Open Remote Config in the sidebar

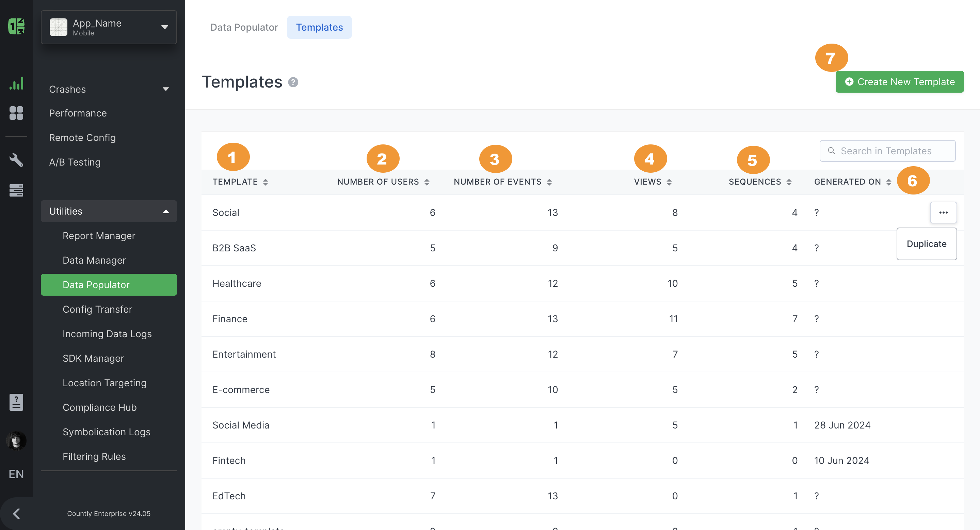tap(82, 138)
